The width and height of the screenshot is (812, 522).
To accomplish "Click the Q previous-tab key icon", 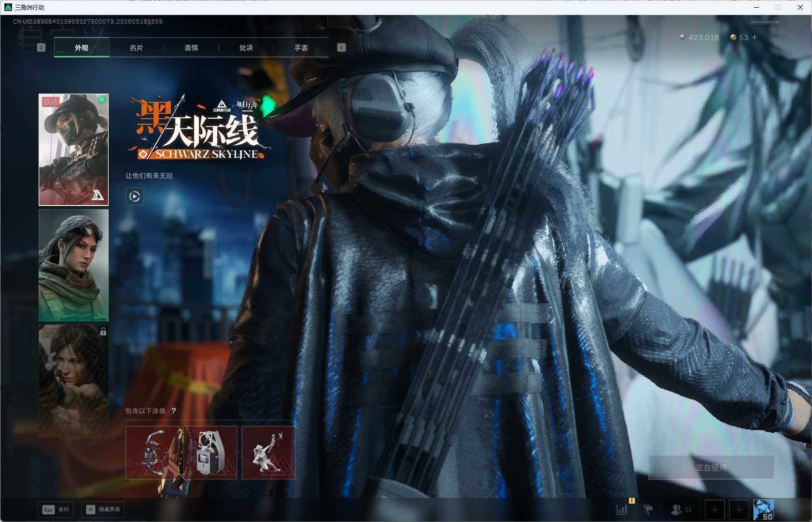I will (x=42, y=48).
